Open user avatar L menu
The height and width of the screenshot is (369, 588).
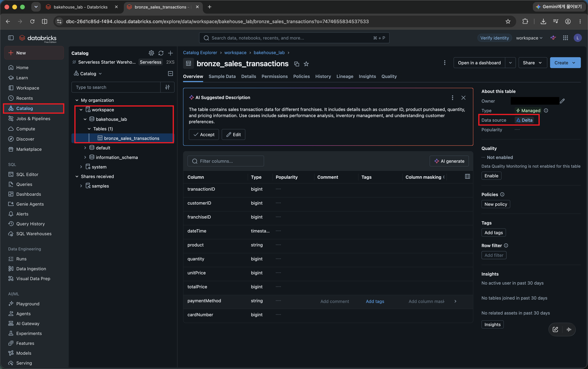[577, 38]
